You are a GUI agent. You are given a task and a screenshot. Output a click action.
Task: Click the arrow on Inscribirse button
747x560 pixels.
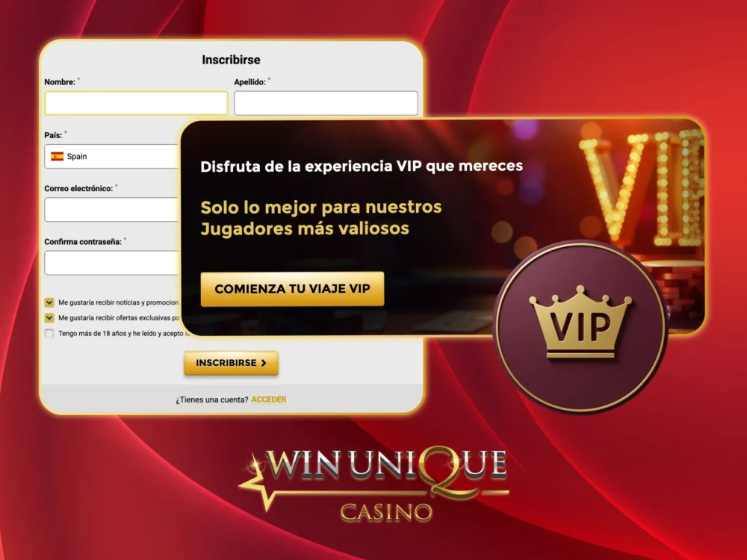click(x=264, y=363)
